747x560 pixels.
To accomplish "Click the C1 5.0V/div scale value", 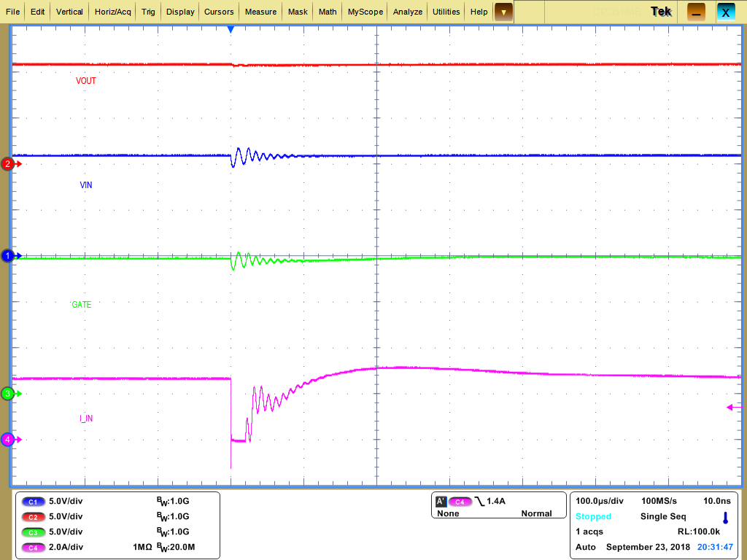I will (66, 501).
